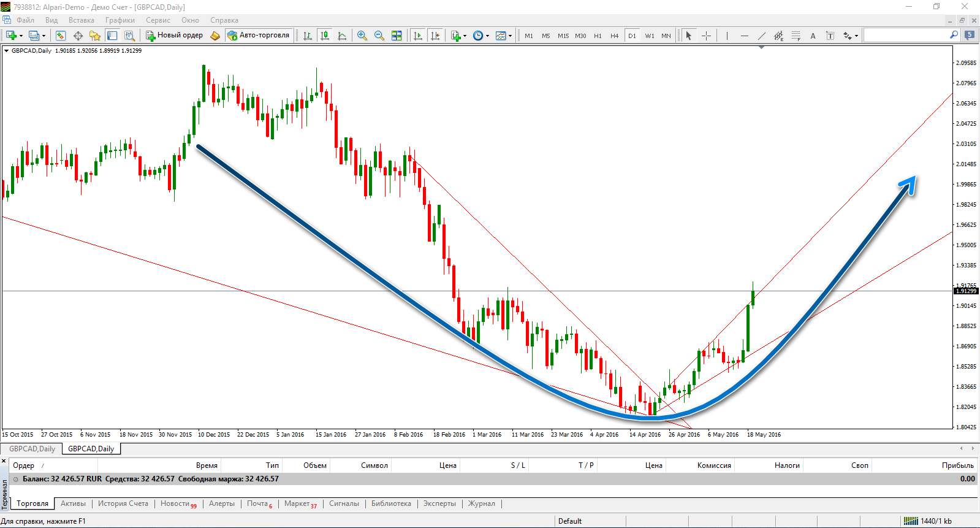Open the Вставка menu
This screenshot has width=980, height=528.
pos(82,20)
